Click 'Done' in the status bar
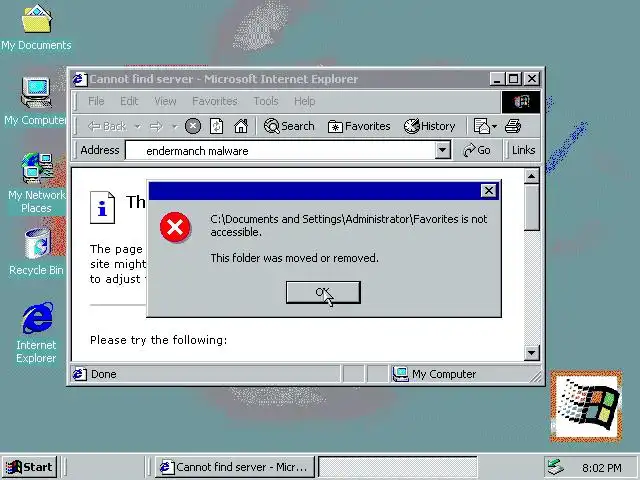Viewport: 640px width, 480px height. (104, 374)
